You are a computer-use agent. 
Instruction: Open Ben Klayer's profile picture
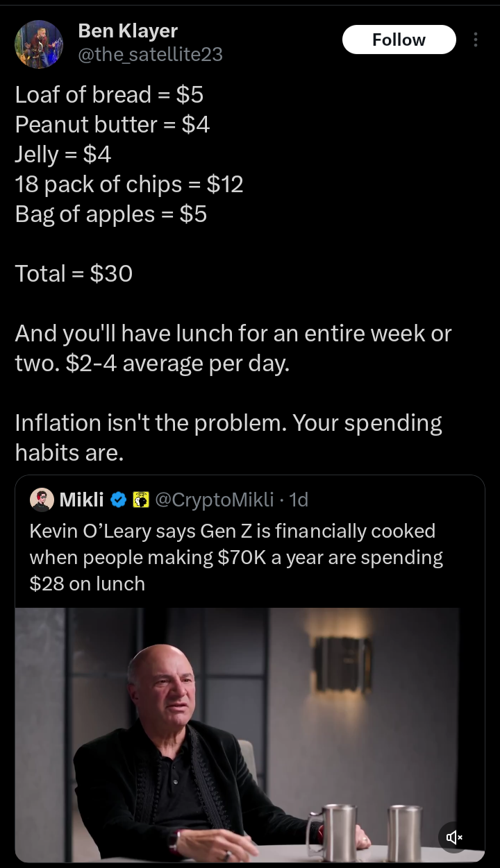pyautogui.click(x=40, y=44)
